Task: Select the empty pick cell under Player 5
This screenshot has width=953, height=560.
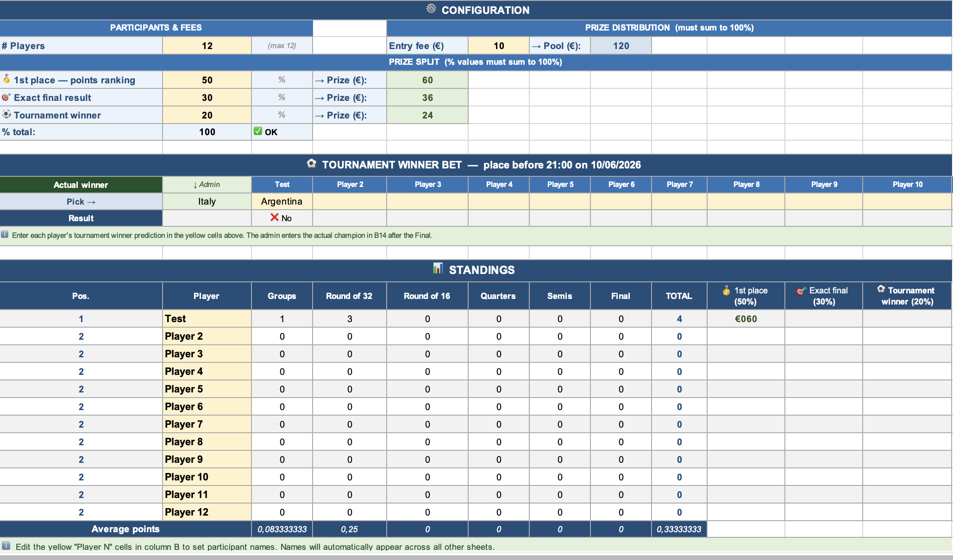Action: (x=560, y=201)
